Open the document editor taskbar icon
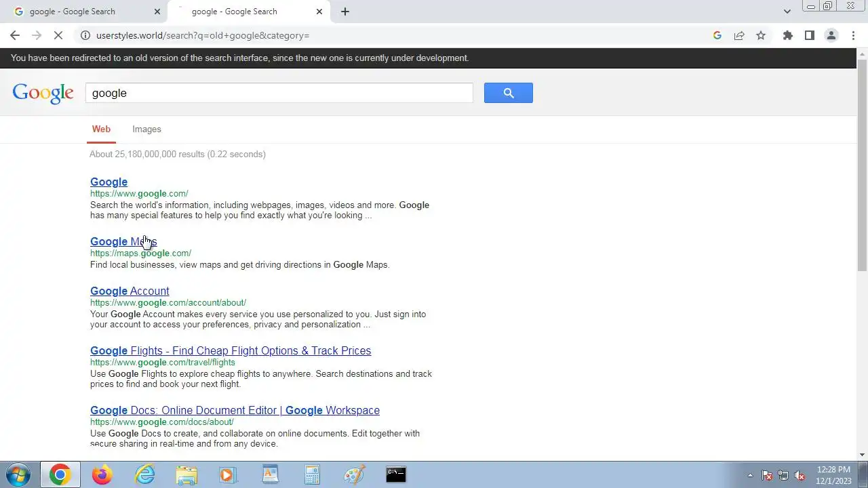Viewport: 868px width, 488px height. point(271,474)
